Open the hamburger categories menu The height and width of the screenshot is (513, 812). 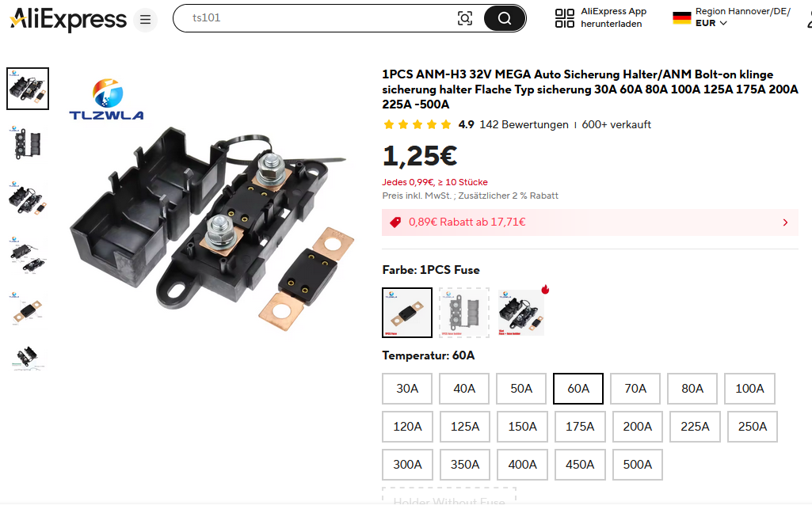[x=144, y=20]
